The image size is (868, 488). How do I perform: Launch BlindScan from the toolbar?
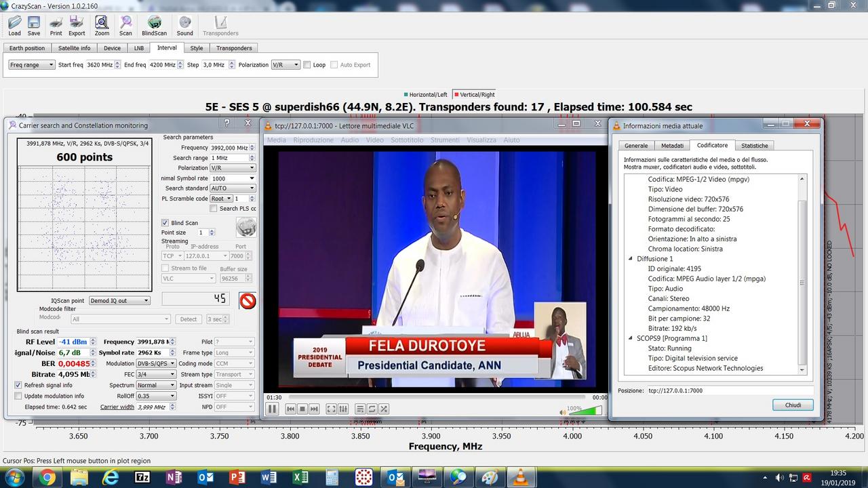tap(154, 26)
